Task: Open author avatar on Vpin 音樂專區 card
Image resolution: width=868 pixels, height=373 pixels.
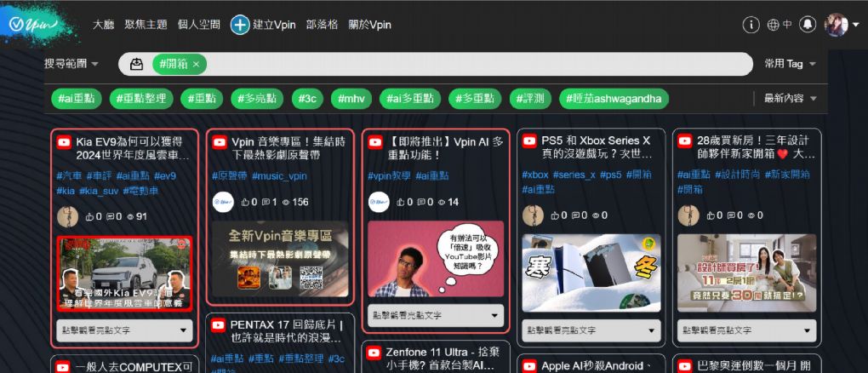Action: [x=223, y=203]
